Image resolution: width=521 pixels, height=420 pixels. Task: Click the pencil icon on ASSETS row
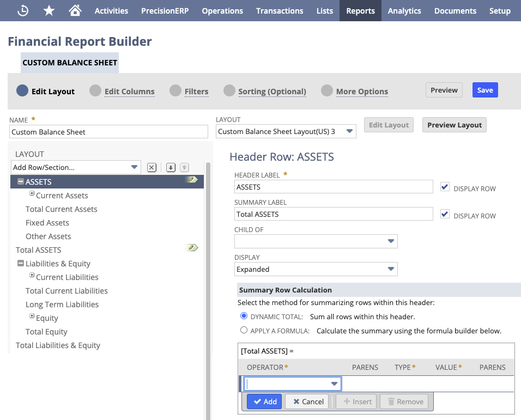[191, 180]
